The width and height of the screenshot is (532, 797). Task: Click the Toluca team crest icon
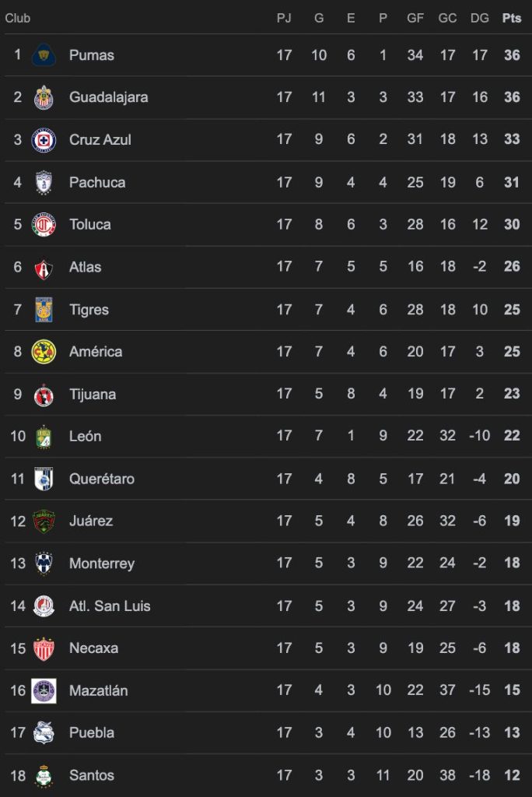[x=44, y=225]
